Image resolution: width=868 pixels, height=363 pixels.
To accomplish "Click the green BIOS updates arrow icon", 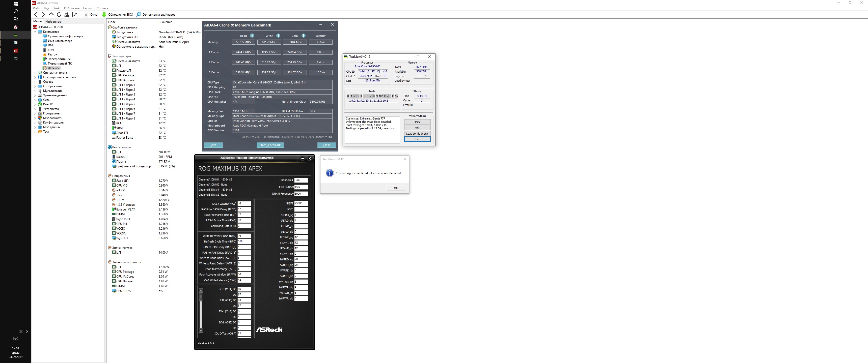I will [104, 14].
